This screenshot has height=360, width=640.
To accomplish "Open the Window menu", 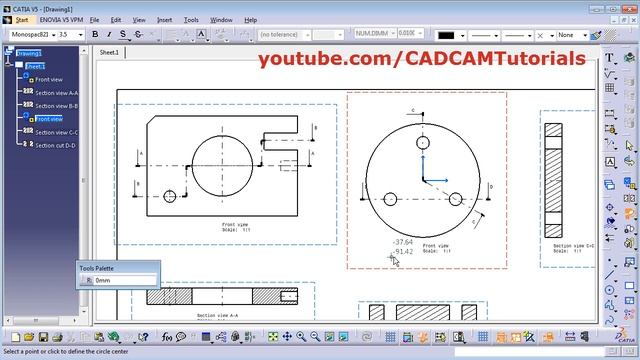I will pos(221,20).
